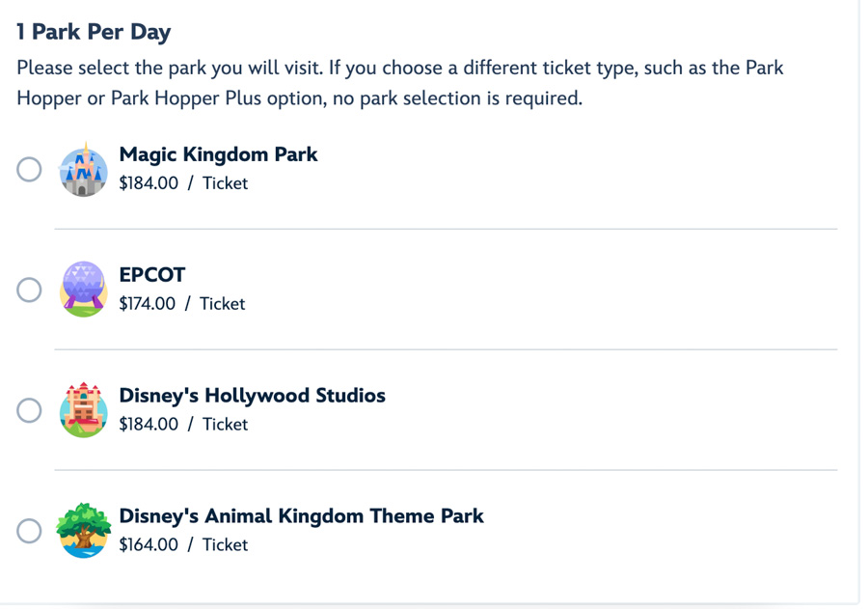Click the Animal Kingdom Tree of Life icon
Image resolution: width=868 pixels, height=609 pixels.
83,530
